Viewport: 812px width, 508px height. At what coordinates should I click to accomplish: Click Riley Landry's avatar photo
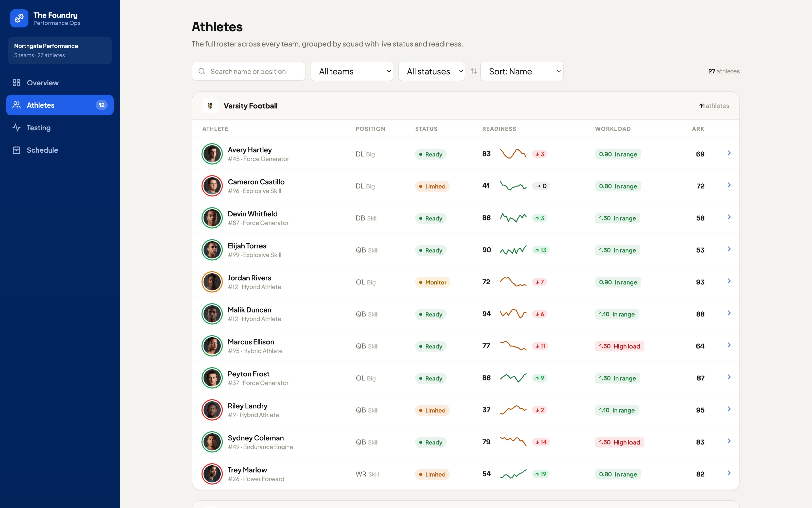pos(212,410)
